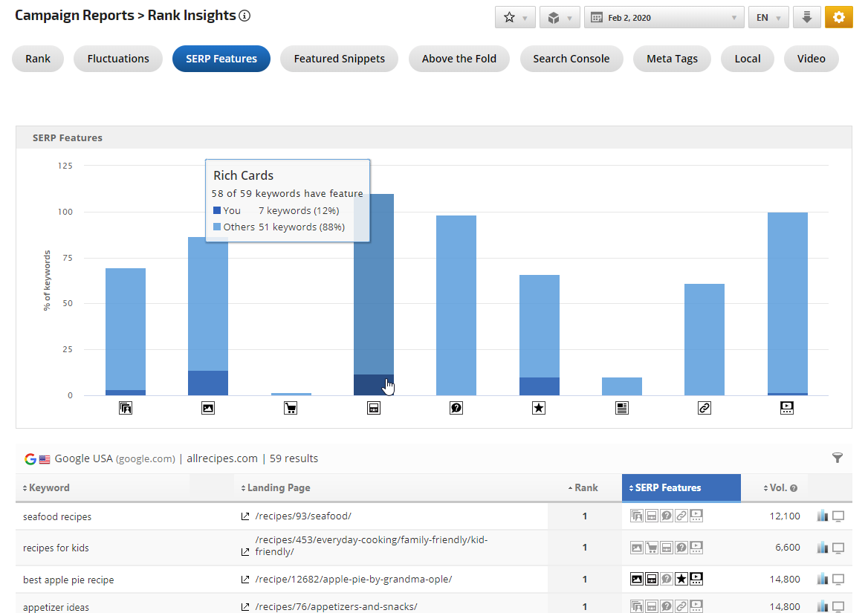Click the orange settings gear button
The height and width of the screenshot is (613, 868).
838,17
